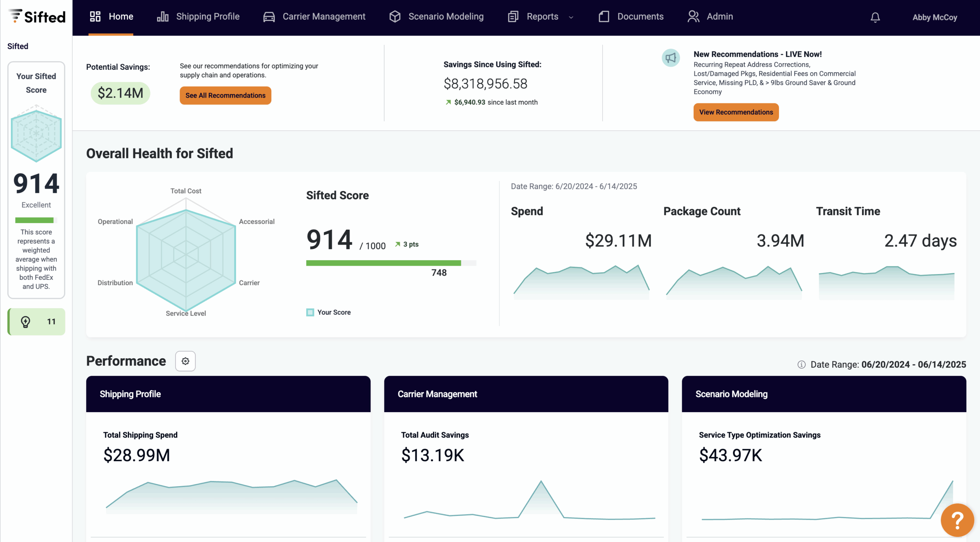Screen dimensions: 980x542
Task: Click the Distribution radar label
Action: [x=115, y=282]
